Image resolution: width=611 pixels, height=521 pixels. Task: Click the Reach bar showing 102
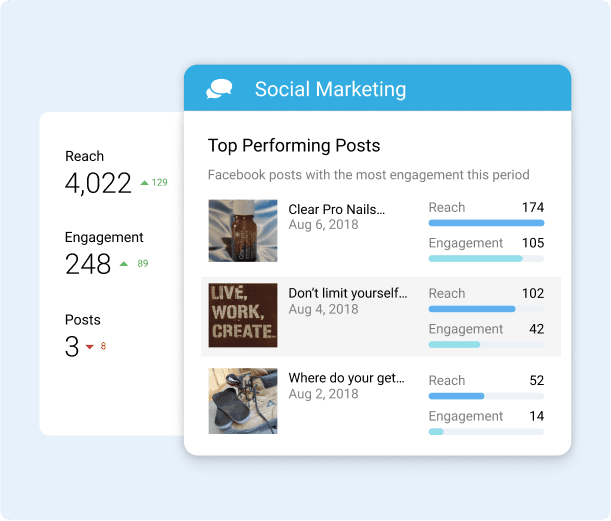tap(486, 309)
